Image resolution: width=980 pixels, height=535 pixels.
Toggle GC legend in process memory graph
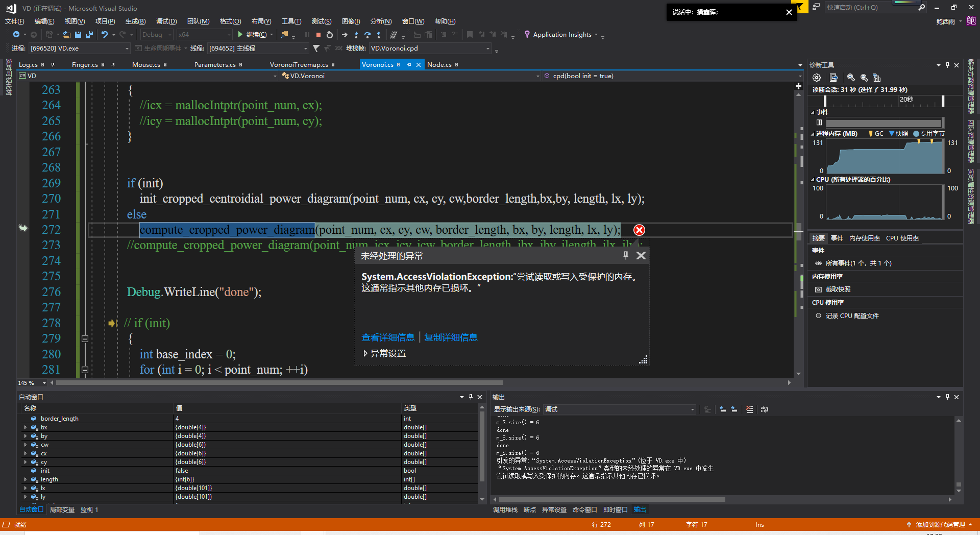(876, 133)
